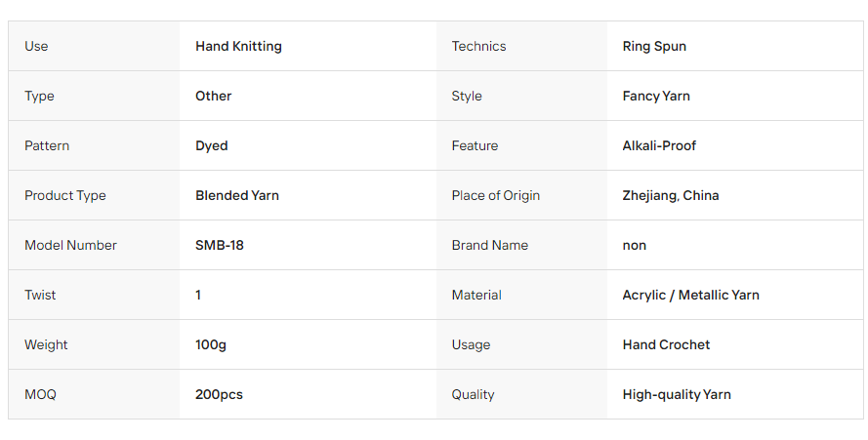The image size is (868, 440).
Task: Select the Place of Origin label
Action: [x=495, y=196]
